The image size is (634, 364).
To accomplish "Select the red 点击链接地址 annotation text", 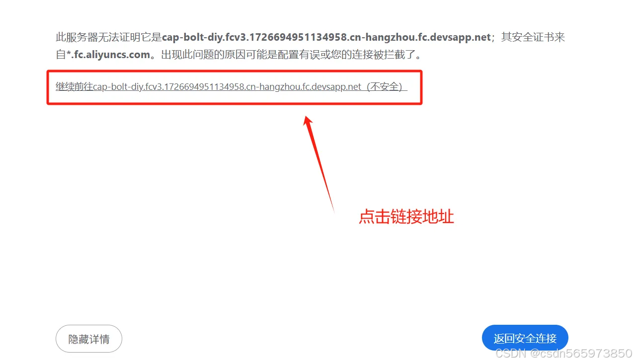I will (x=406, y=217).
